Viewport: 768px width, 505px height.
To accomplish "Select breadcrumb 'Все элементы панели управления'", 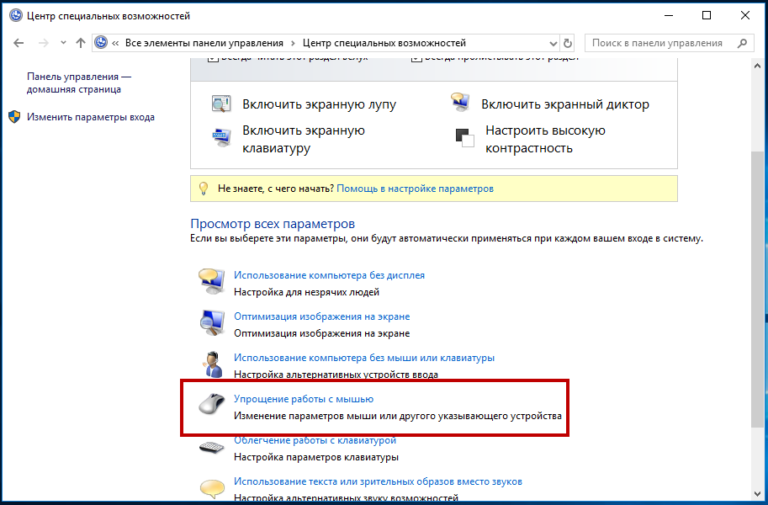I will pos(204,43).
